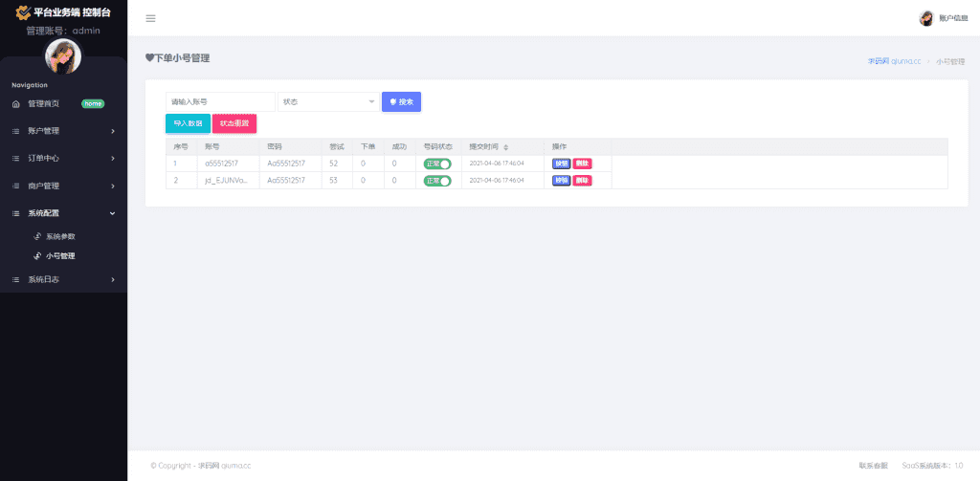Click the heart icon before 下单小号管理 title

149,58
